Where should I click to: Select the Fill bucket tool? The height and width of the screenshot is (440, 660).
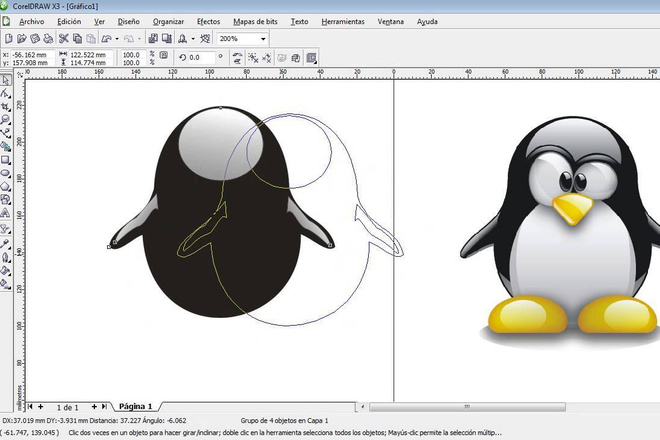click(x=5, y=270)
